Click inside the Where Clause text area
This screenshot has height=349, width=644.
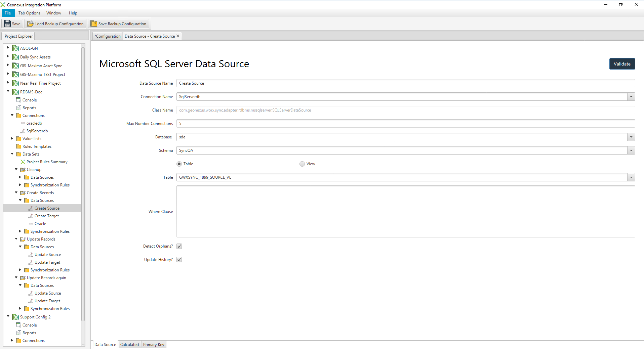pyautogui.click(x=406, y=212)
